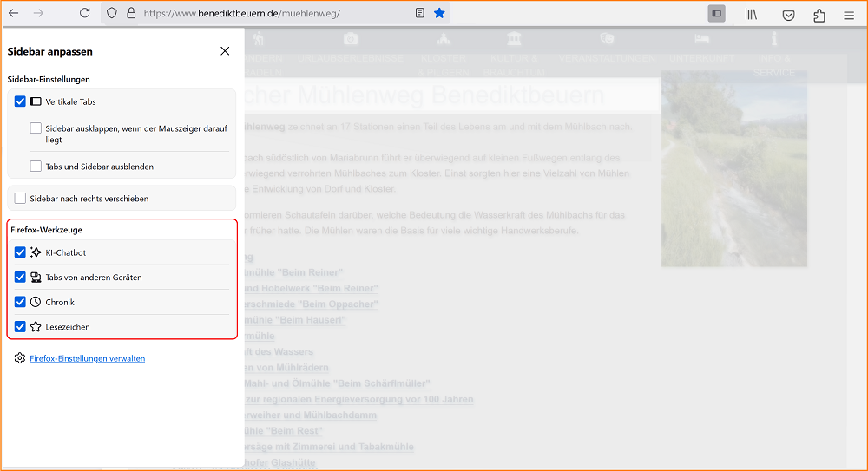
Task: Reload the page with the refresh icon
Action: (85, 13)
